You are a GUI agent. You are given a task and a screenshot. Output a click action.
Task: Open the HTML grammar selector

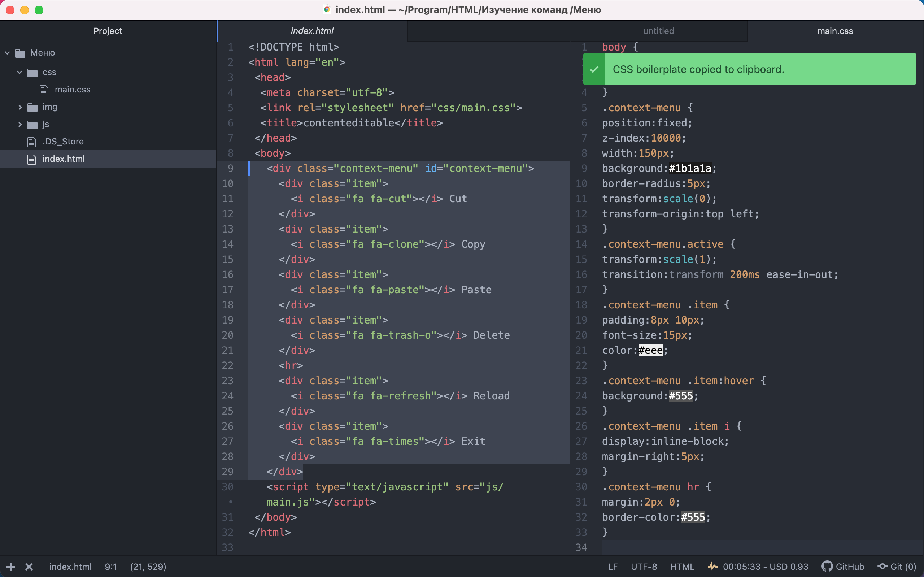tap(682, 567)
